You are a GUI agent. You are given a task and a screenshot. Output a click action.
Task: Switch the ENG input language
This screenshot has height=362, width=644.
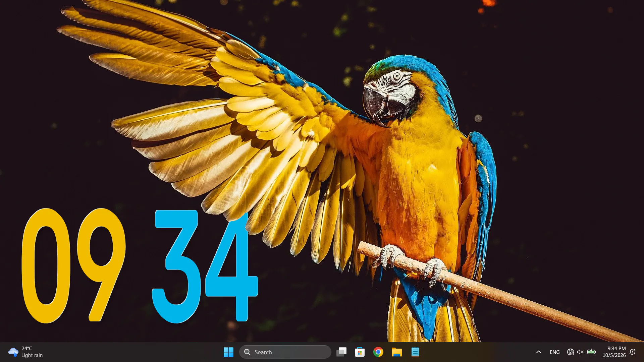coord(554,352)
